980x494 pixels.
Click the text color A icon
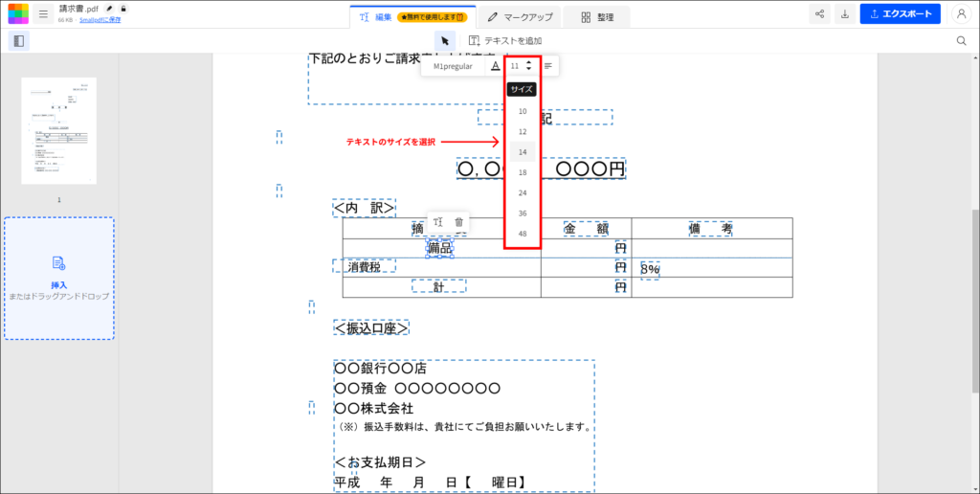pyautogui.click(x=495, y=66)
